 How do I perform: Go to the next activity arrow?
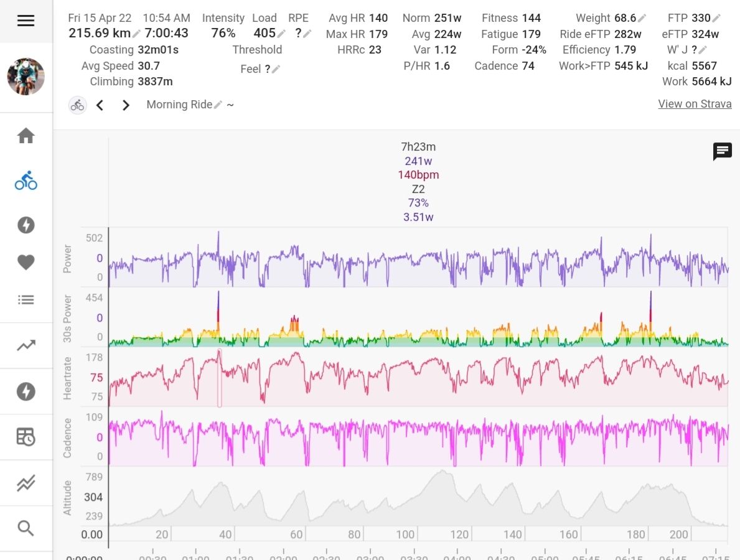126,105
